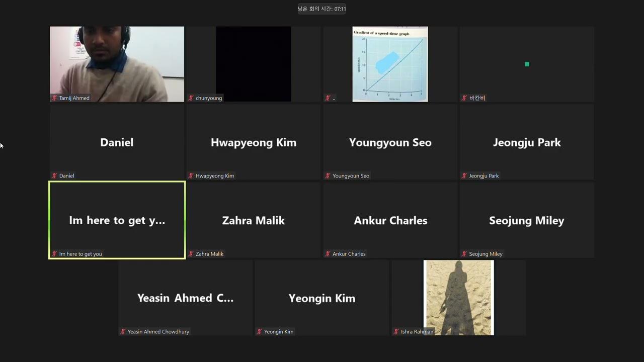Click large 'Yeasin Ahmed C...' center name
The image size is (644, 362).
[x=185, y=298]
